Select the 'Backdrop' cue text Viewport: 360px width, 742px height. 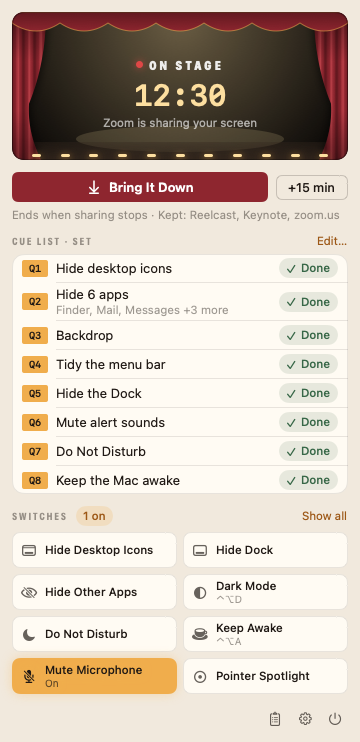point(85,336)
